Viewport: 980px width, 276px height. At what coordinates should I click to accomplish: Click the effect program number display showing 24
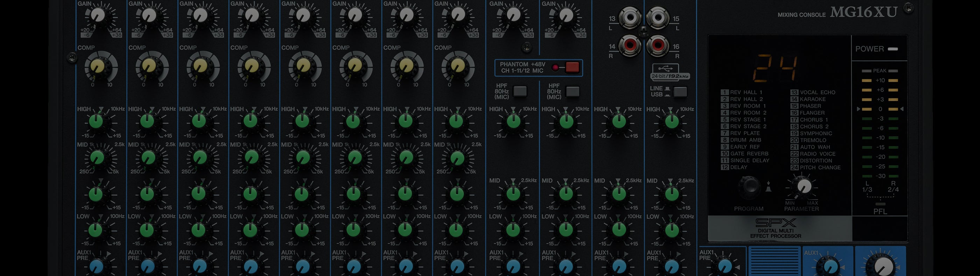click(775, 69)
